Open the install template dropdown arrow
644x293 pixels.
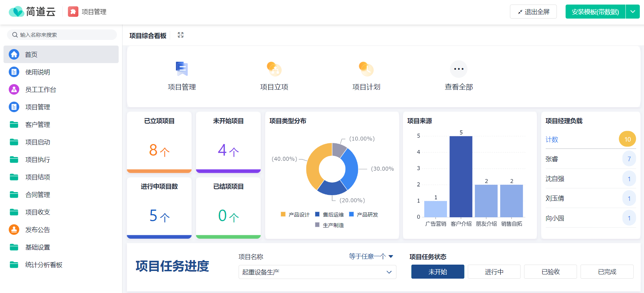click(x=633, y=12)
